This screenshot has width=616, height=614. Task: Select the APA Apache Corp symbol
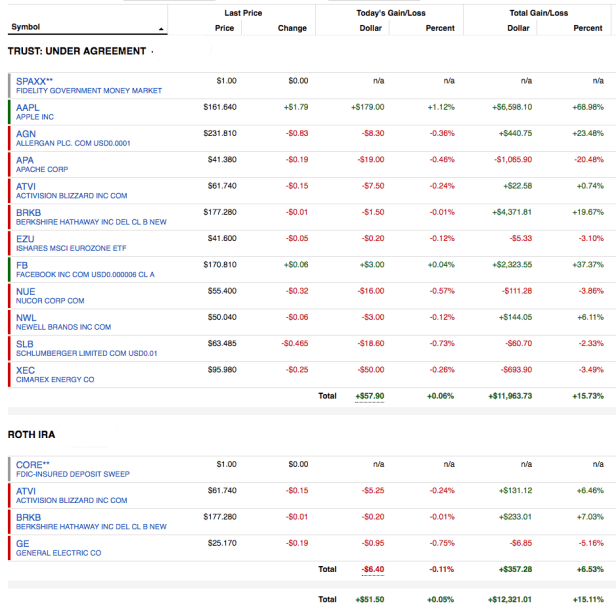coord(26,159)
